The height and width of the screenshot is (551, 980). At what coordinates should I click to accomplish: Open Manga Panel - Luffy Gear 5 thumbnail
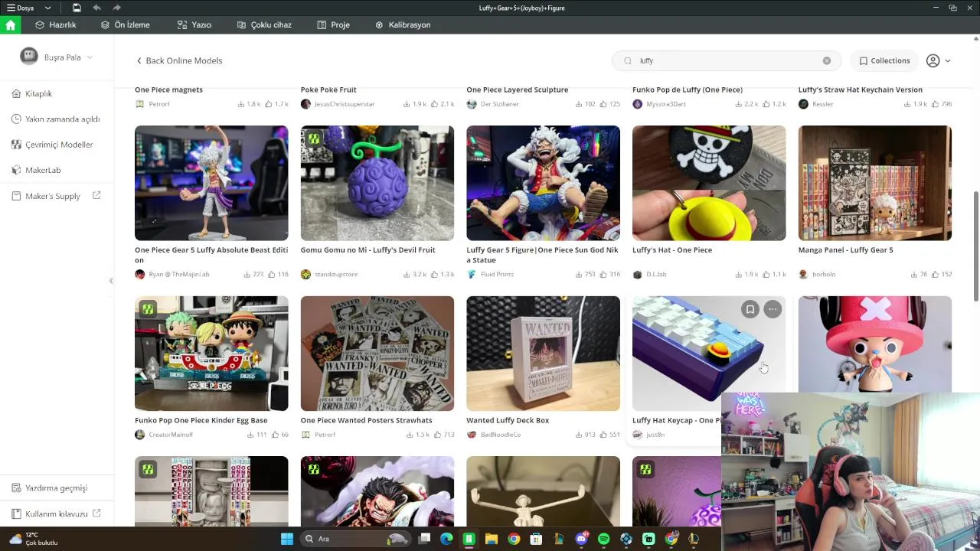(875, 183)
